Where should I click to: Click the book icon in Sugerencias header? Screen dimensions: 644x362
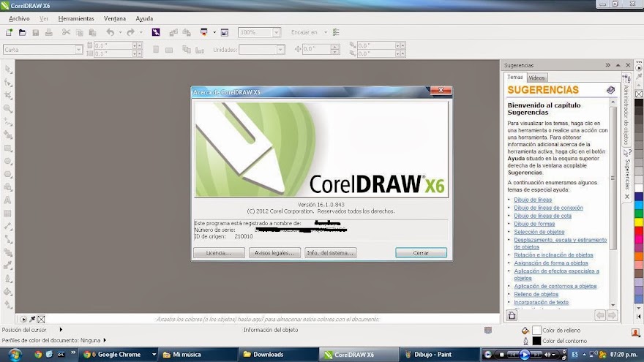(611, 90)
